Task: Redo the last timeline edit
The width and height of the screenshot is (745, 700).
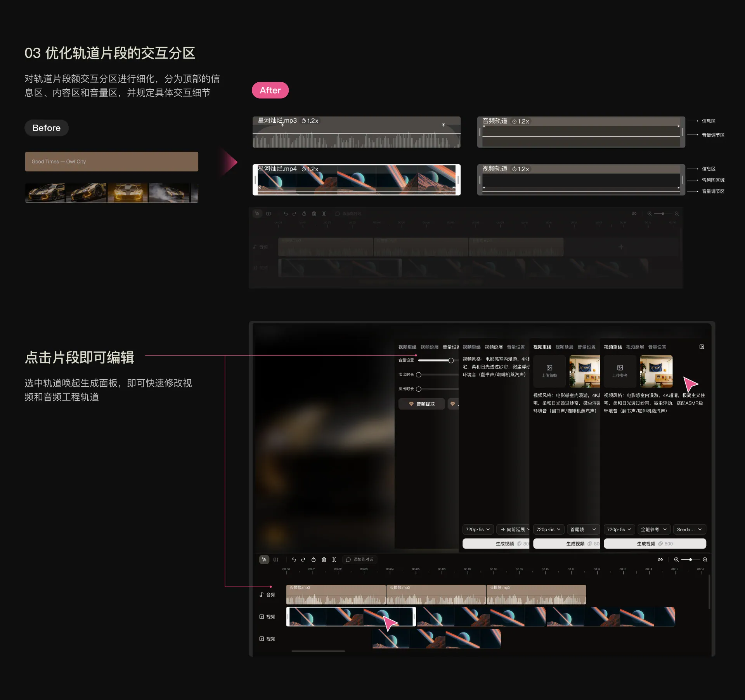Action: [303, 559]
